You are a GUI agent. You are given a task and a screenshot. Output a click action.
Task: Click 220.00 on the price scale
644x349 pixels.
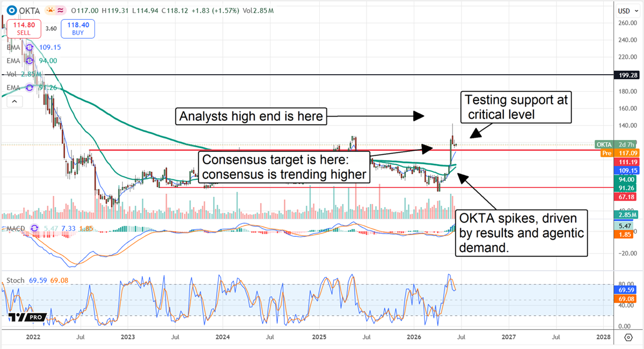tap(628, 57)
